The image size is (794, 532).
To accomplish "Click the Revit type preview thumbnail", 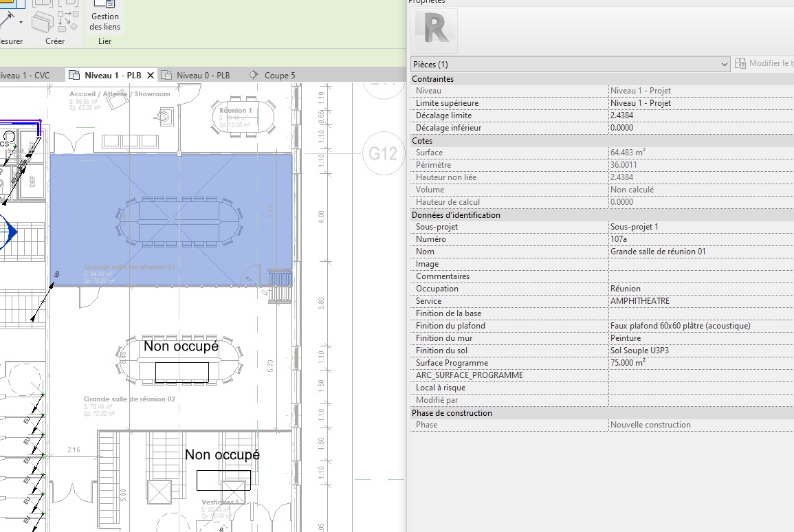I will tap(434, 31).
